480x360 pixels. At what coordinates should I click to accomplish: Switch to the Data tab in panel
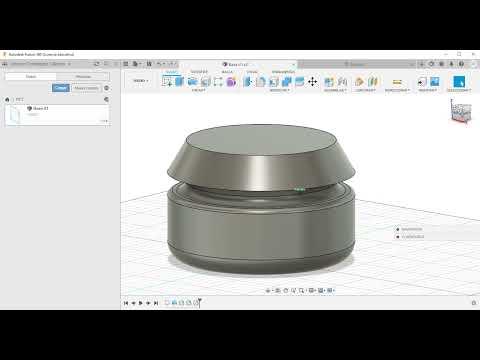[31, 77]
